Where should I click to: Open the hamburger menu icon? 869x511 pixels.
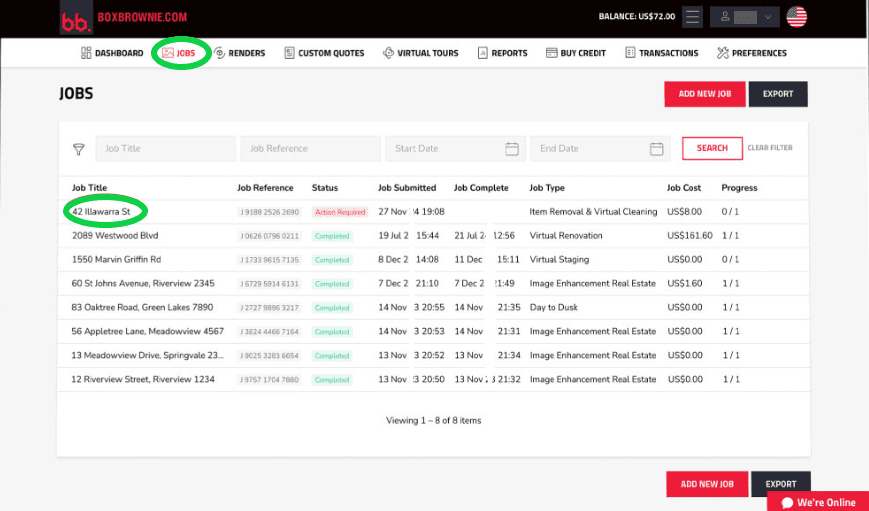coord(693,17)
